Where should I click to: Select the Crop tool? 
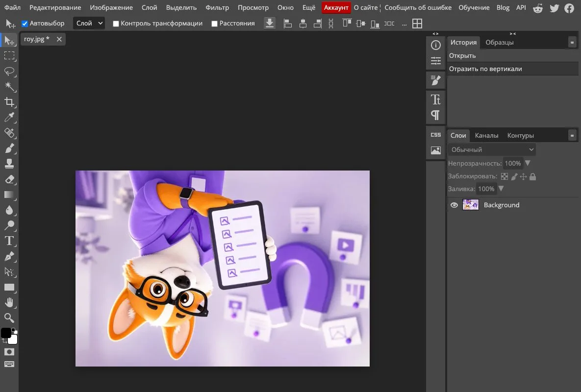9,102
